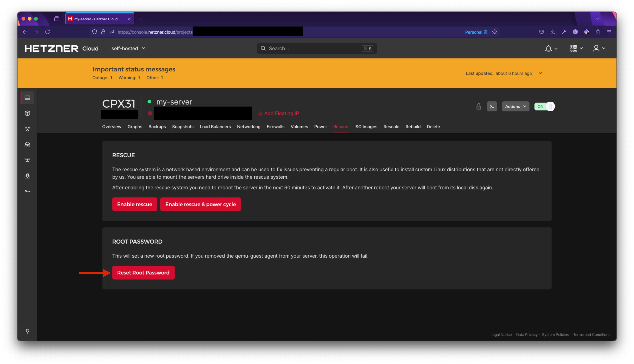
Task: Open Rebuild tab
Action: [x=413, y=127]
